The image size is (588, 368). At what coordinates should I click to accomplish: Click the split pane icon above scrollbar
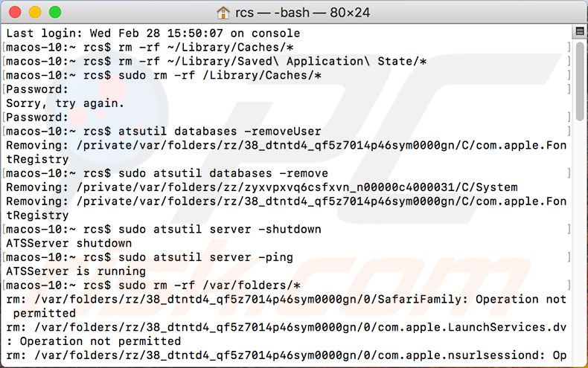click(x=580, y=33)
